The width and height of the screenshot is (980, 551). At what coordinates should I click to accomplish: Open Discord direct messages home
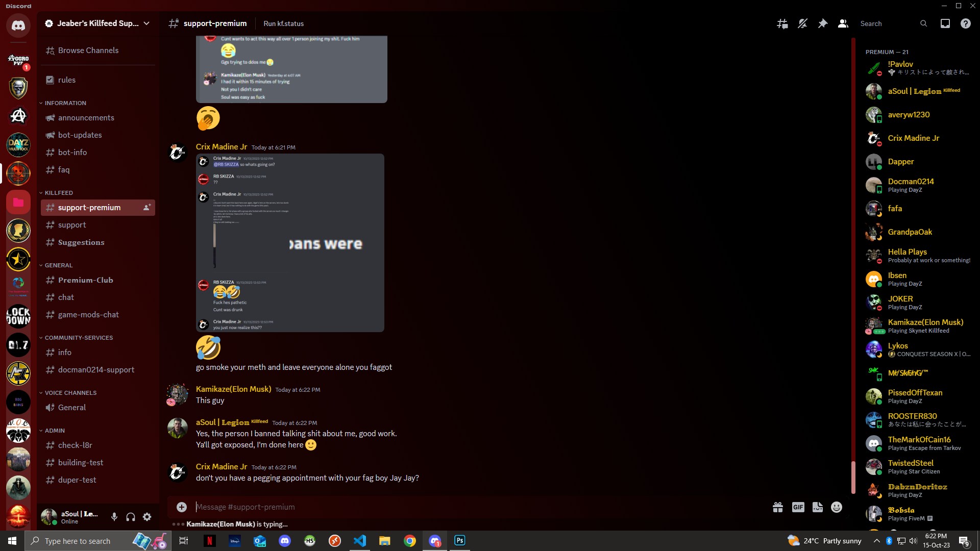point(18,26)
